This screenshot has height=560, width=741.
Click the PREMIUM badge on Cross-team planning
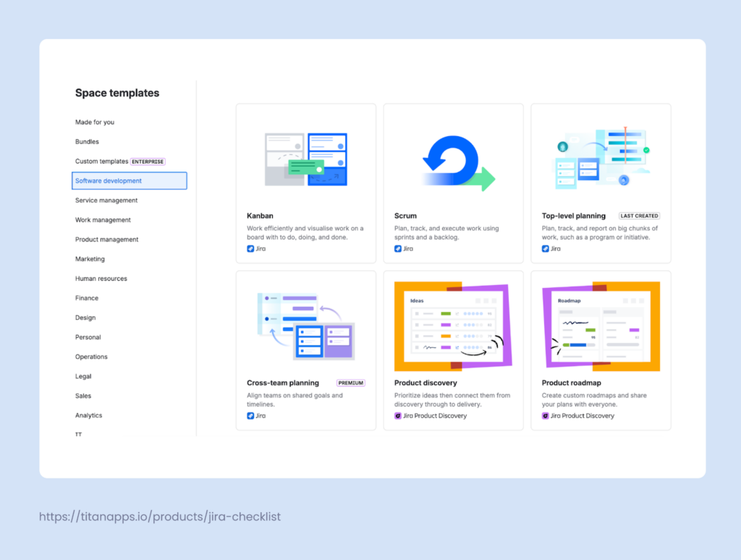(350, 382)
